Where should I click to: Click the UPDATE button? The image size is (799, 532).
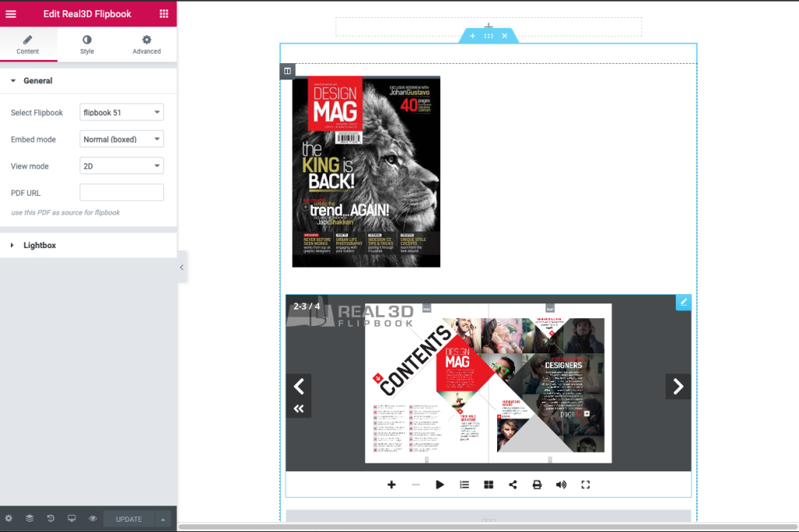pyautogui.click(x=128, y=517)
